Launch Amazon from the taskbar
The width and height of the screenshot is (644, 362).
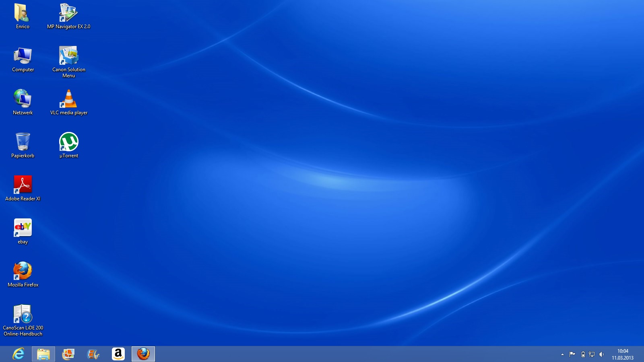pyautogui.click(x=118, y=354)
